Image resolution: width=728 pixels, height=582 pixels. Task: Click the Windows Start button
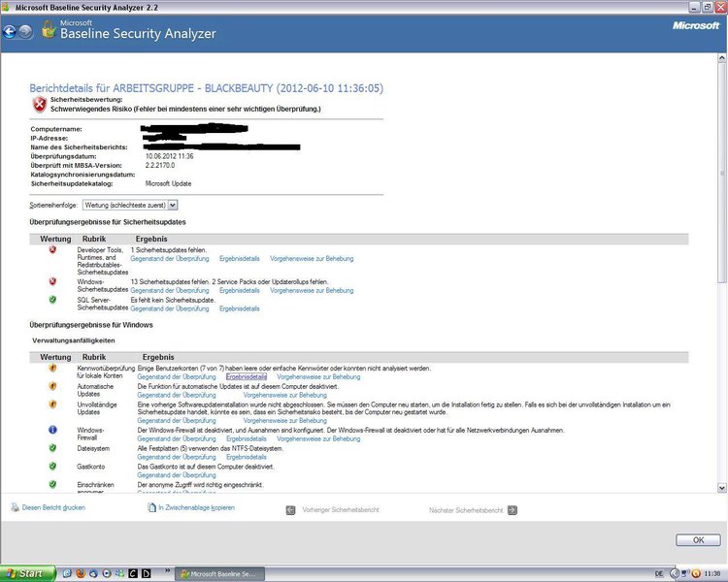[x=28, y=573]
